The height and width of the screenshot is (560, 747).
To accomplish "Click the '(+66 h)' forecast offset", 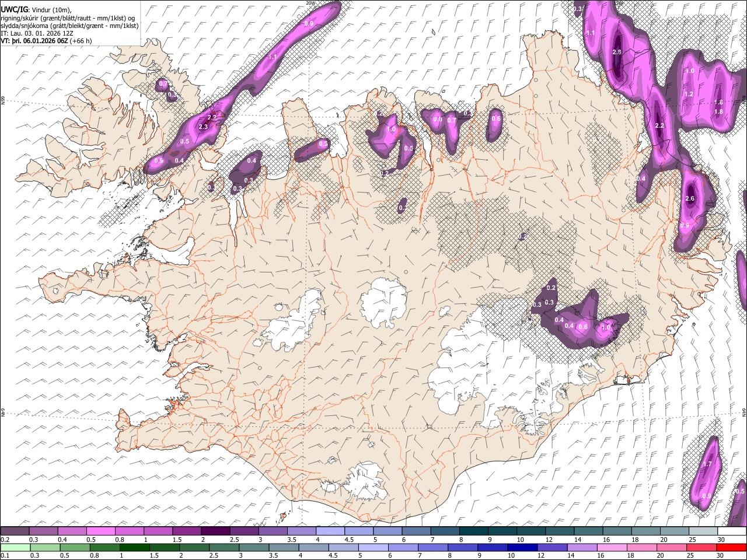I will pos(81,41).
